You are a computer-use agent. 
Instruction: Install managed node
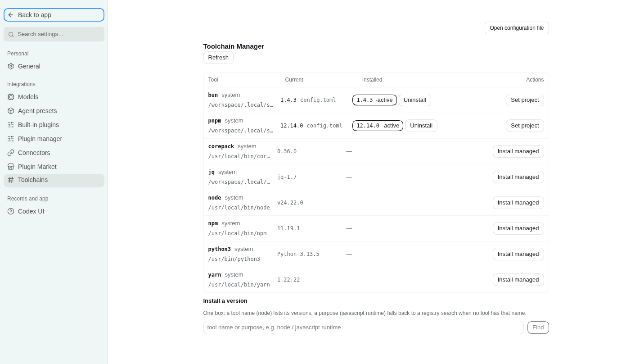518,203
